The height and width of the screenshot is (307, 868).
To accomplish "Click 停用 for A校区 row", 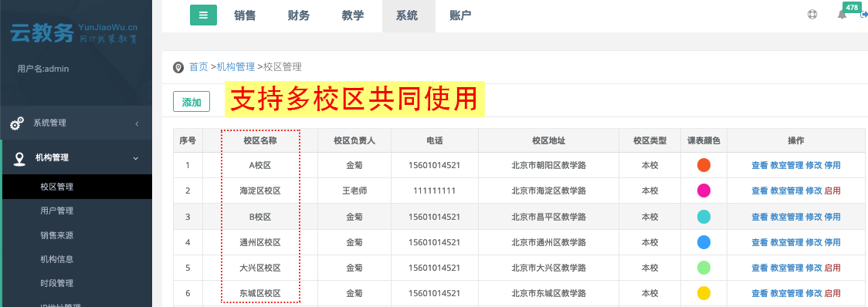I will coord(832,165).
